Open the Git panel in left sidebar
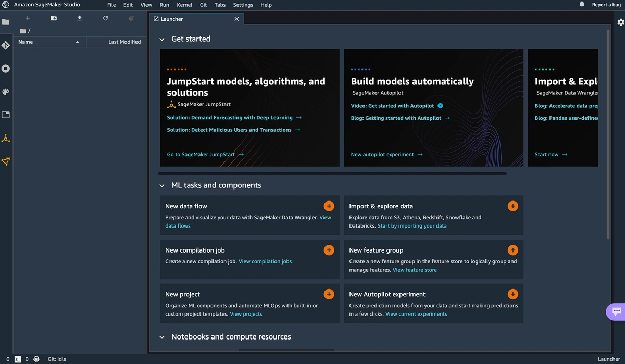This screenshot has height=364, width=625. pyautogui.click(x=6, y=45)
